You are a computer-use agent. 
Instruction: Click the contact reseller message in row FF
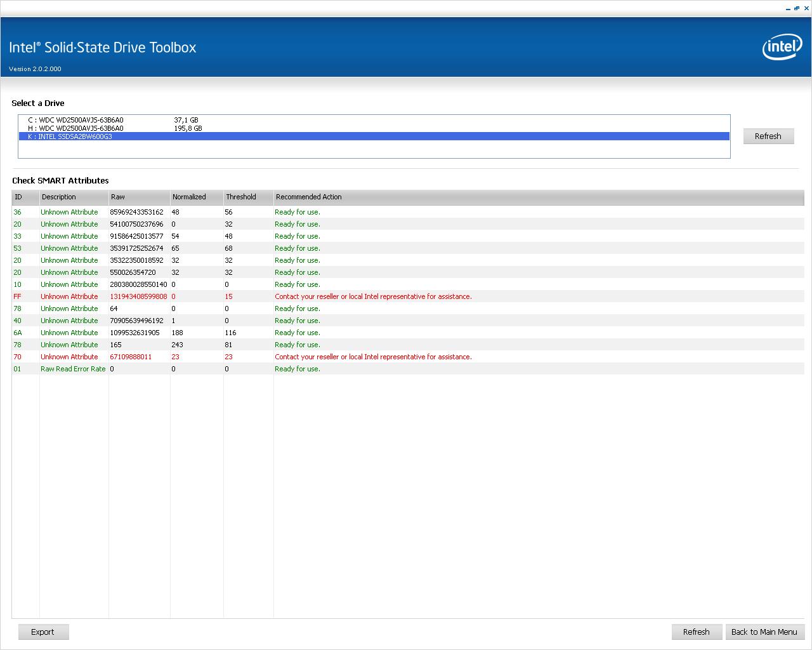coord(373,296)
